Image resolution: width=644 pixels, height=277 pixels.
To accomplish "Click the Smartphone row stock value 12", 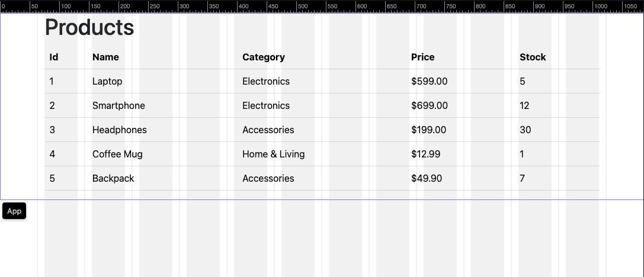I will pos(524,106).
